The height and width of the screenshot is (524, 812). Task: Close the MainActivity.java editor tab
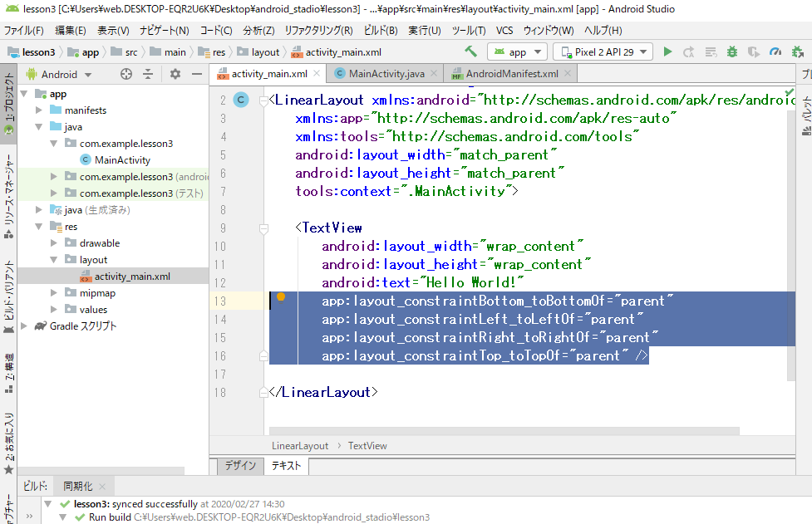tap(434, 73)
